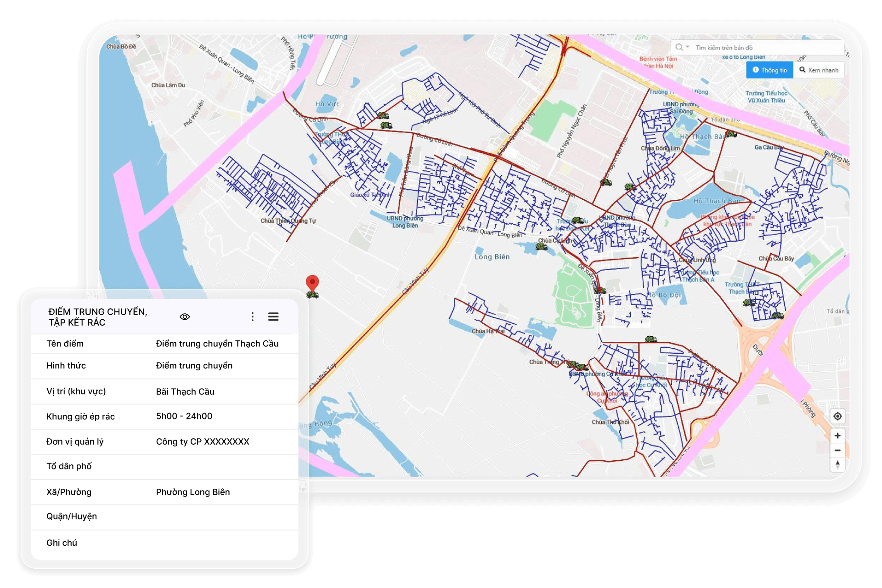The width and height of the screenshot is (882, 588).
Task: Zoom out the map with minus button
Action: [x=837, y=450]
